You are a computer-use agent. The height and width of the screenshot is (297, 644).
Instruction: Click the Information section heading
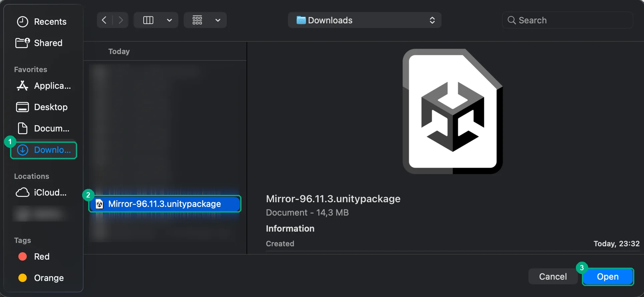(x=290, y=229)
